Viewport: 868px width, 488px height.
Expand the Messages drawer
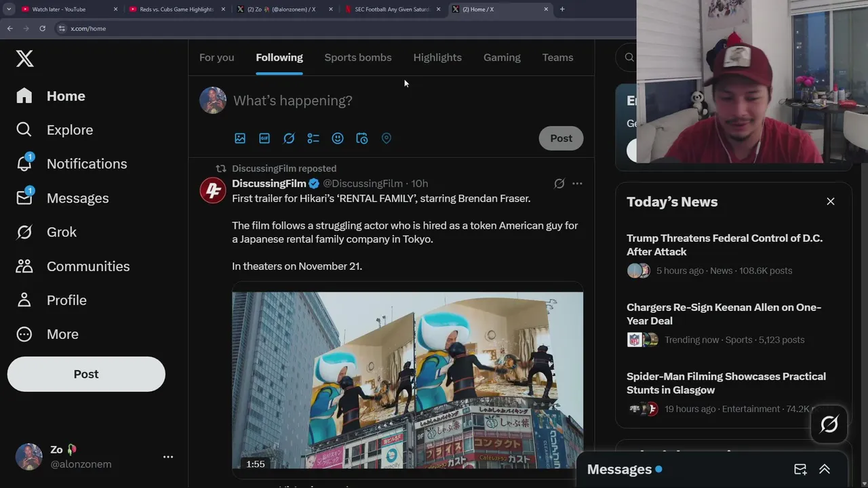click(825, 470)
